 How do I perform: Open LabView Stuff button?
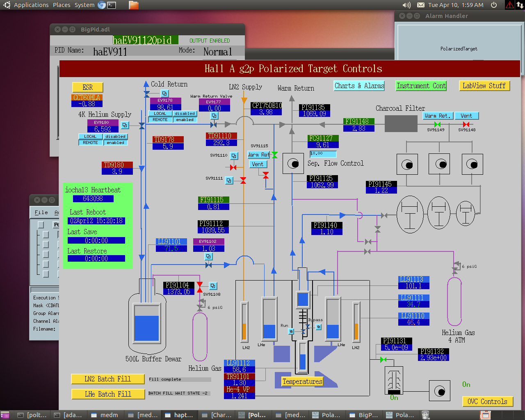484,86
